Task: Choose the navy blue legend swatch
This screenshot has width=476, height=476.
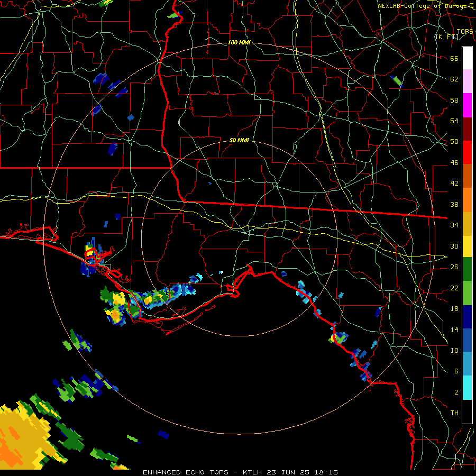Action: point(467,317)
